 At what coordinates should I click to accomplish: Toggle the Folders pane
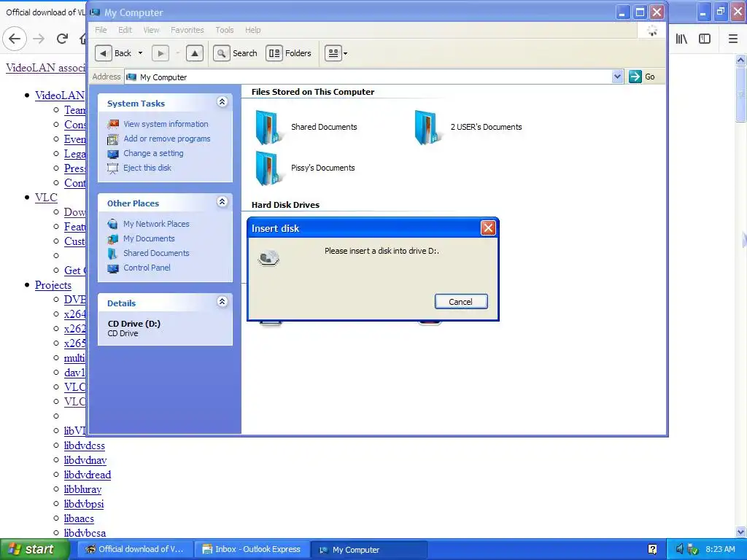289,53
